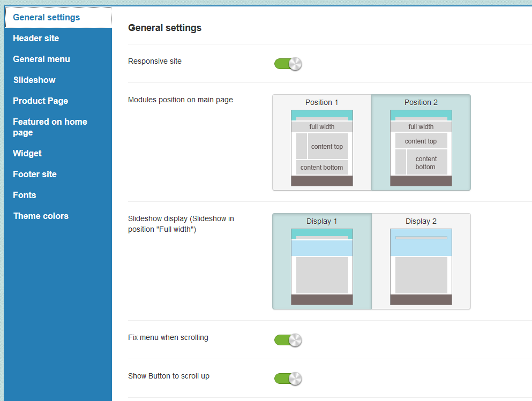This screenshot has height=401, width=532.
Task: Click the Display 2 label
Action: pyautogui.click(x=421, y=221)
